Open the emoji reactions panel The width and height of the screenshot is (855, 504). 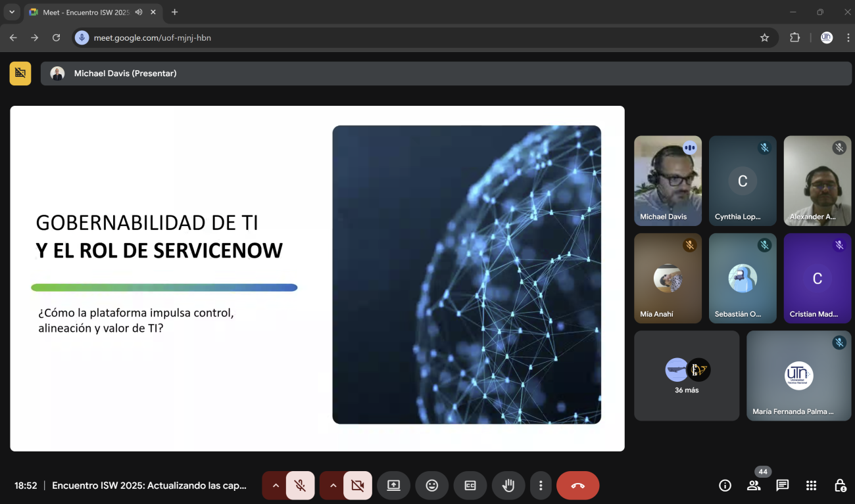click(x=432, y=486)
